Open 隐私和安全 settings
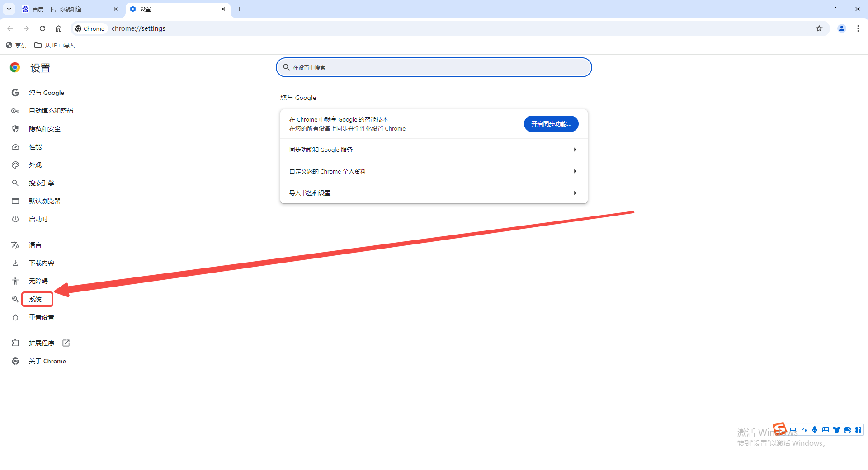 point(45,129)
